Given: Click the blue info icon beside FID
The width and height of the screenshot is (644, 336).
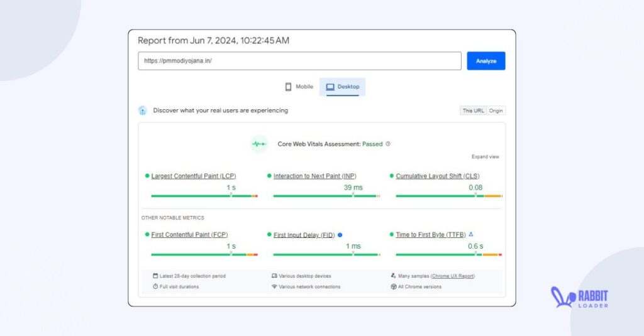Looking at the screenshot, I should tap(340, 235).
